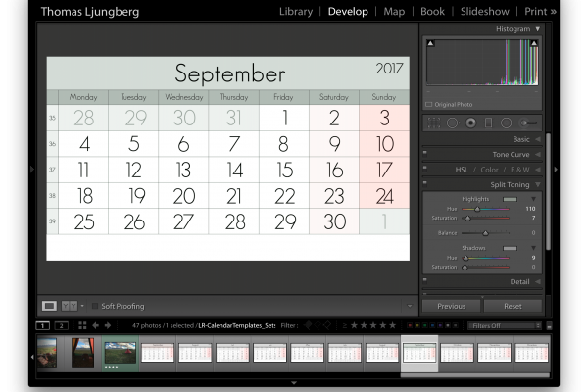
Task: Expand the Basic panel
Action: pos(538,139)
